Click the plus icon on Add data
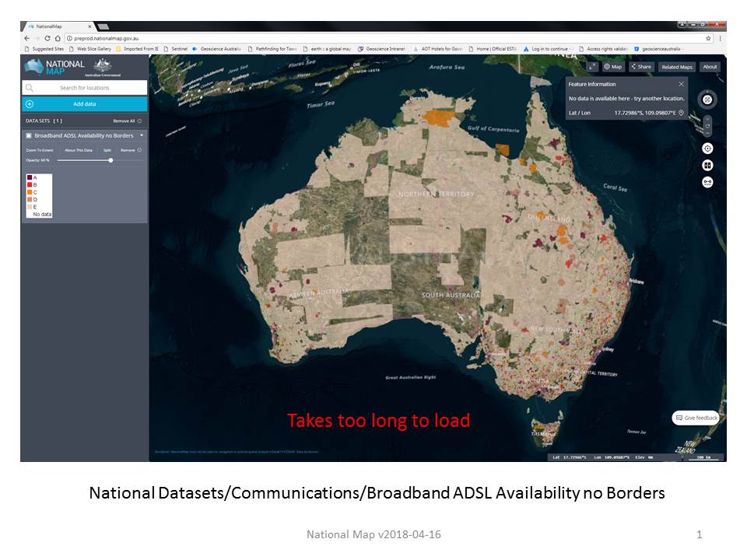 pyautogui.click(x=30, y=103)
